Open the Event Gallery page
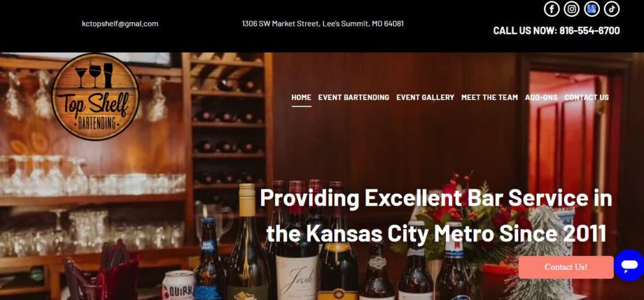This screenshot has height=300, width=644. [425, 97]
